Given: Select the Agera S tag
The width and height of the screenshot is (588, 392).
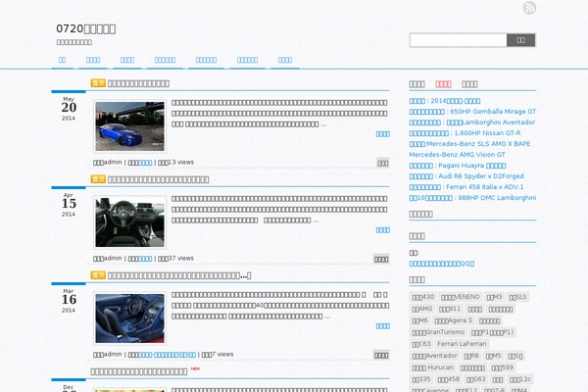Looking at the screenshot, I should click(x=454, y=320).
